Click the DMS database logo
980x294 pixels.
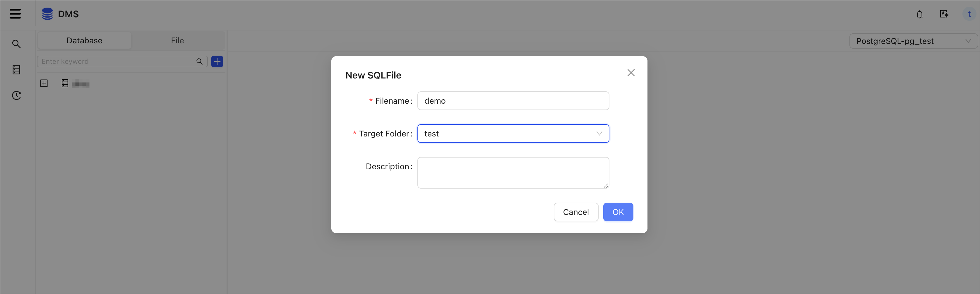pos(47,14)
